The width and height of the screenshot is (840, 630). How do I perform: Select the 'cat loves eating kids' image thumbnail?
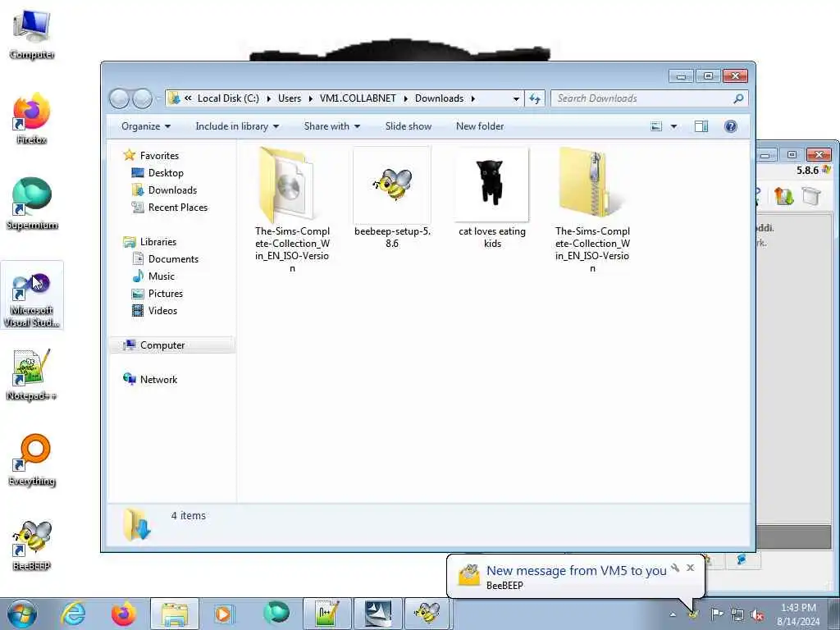(x=492, y=197)
